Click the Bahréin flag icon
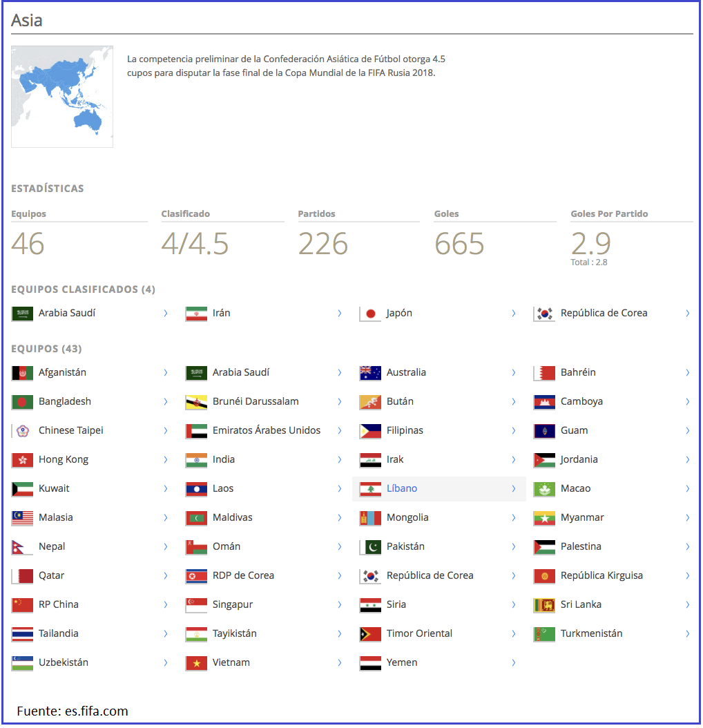This screenshot has height=728, width=703. [544, 373]
